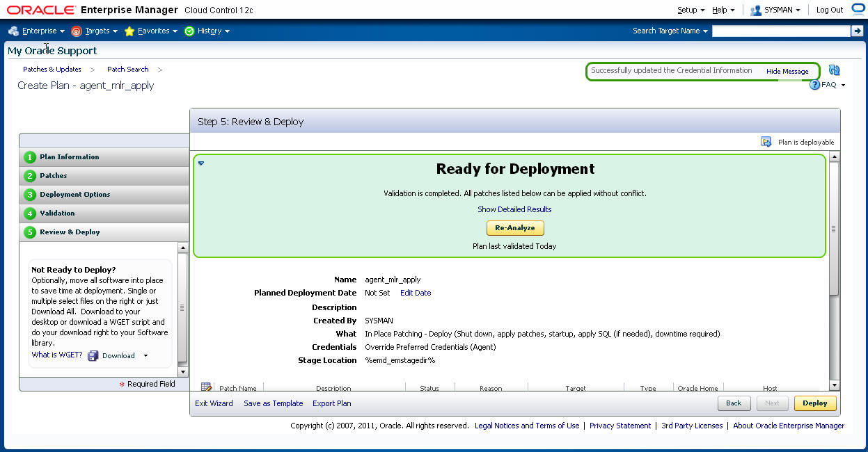Click step 3 green circle icon

30,195
